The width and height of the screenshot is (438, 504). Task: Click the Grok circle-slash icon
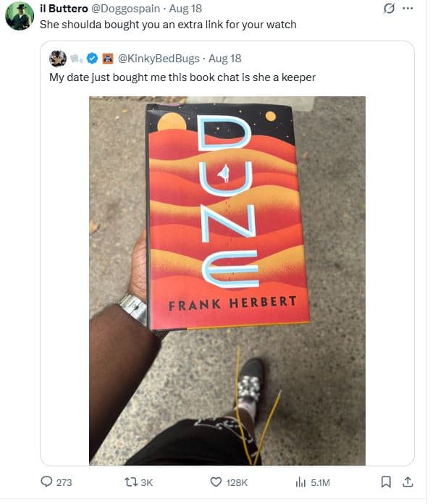[x=389, y=9]
